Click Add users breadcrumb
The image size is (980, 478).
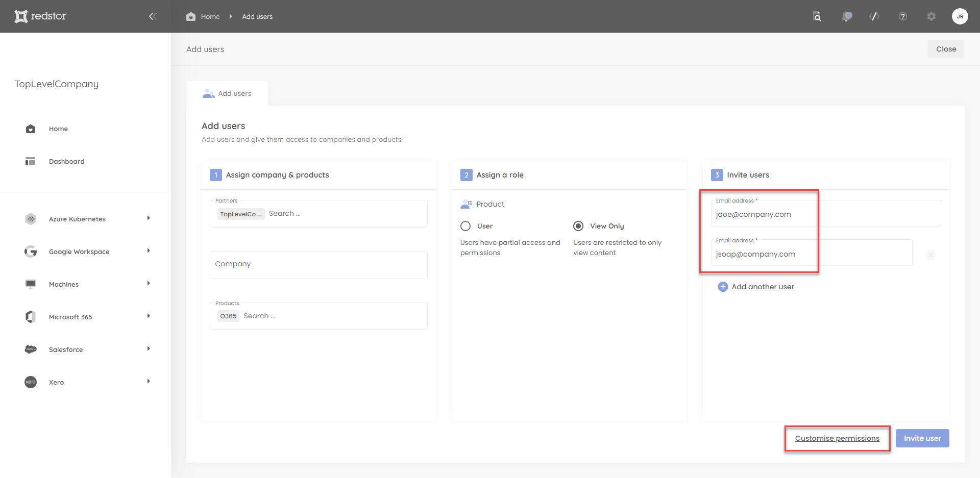pos(257,16)
